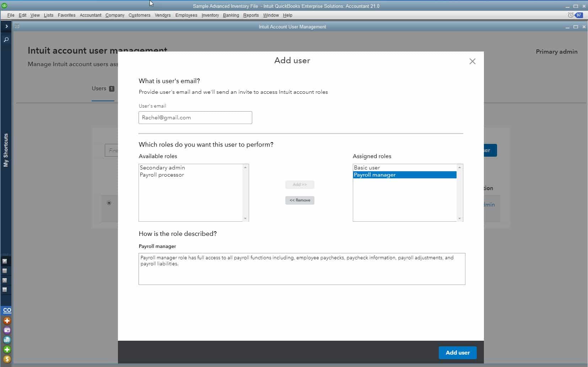Select the user radio button in background list
Image resolution: width=588 pixels, height=367 pixels.
point(109,203)
